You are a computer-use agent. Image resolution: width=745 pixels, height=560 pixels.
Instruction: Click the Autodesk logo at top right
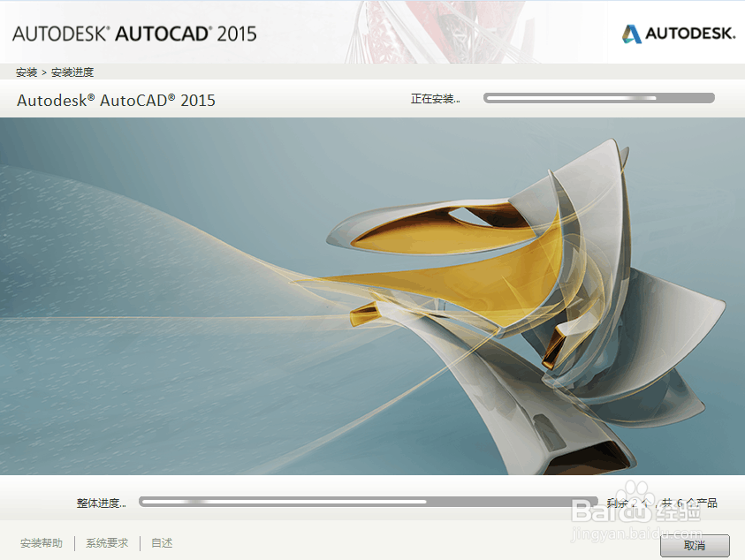click(679, 34)
